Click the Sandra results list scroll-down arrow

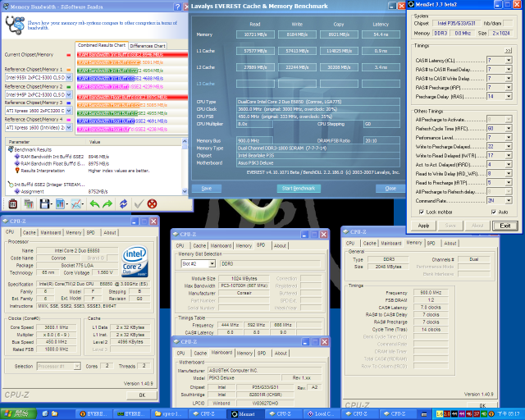click(x=184, y=191)
